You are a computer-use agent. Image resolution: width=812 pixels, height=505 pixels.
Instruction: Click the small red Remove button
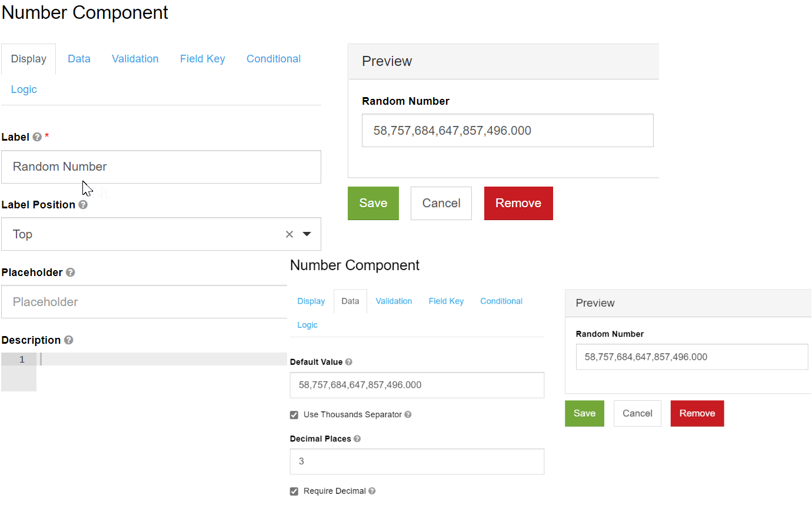697,413
